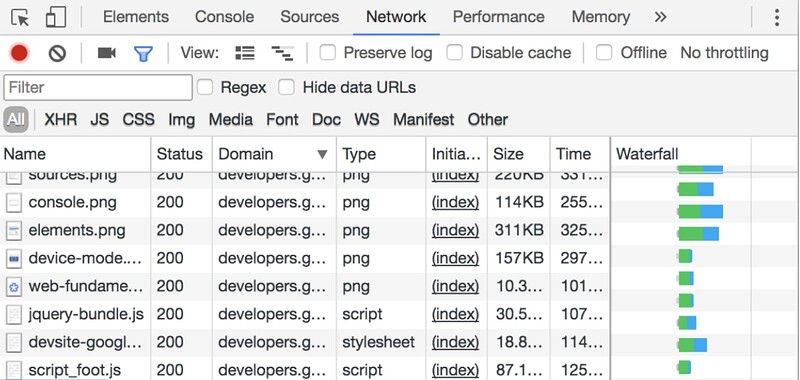Open the three-dot DevTools menu
Image resolution: width=800 pixels, height=380 pixels.
[x=777, y=17]
